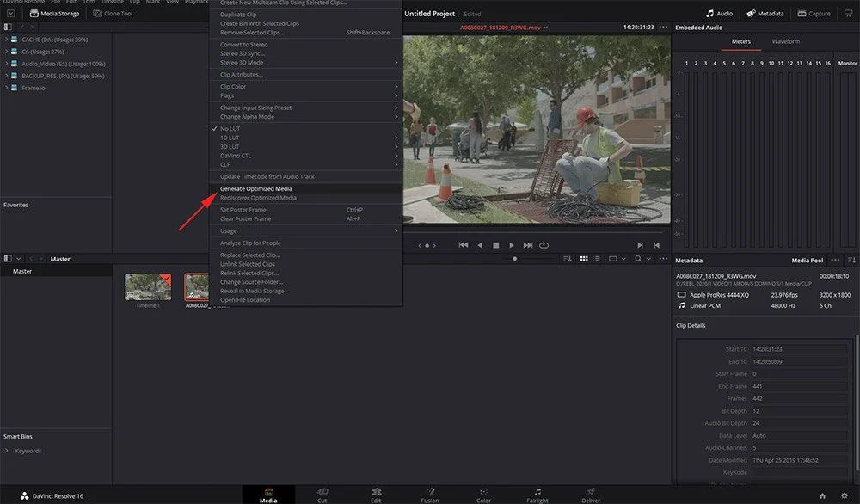This screenshot has width=860, height=504.
Task: Switch to the Cut page
Action: [322, 493]
